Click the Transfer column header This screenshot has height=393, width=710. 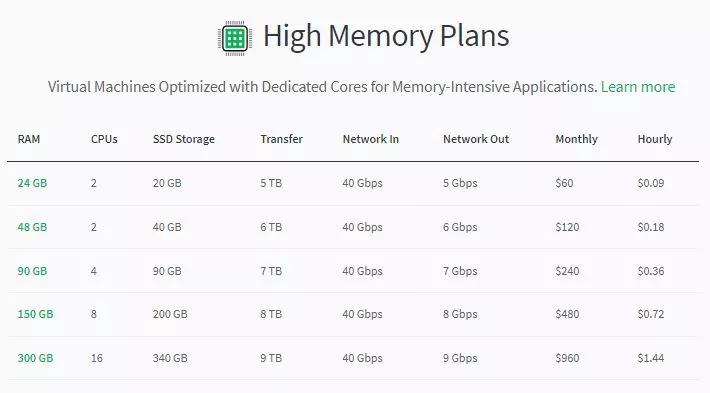coord(281,139)
